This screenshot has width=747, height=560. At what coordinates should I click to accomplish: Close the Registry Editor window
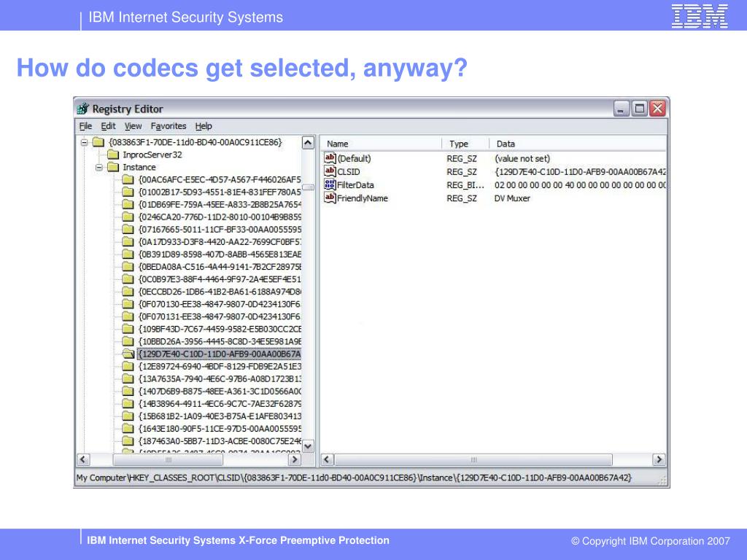[x=657, y=109]
